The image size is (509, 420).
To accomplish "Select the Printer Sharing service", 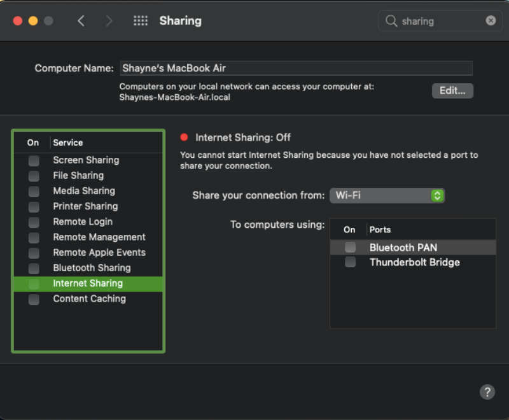I will 85,206.
